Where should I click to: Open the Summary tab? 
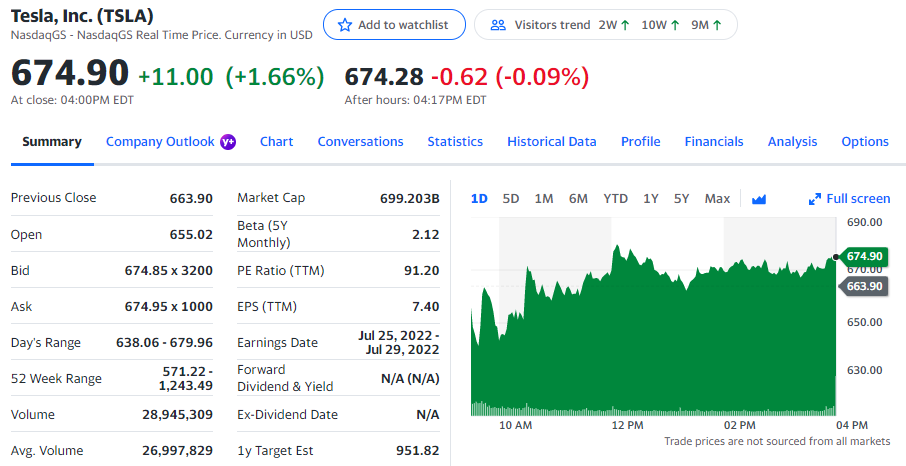(52, 142)
